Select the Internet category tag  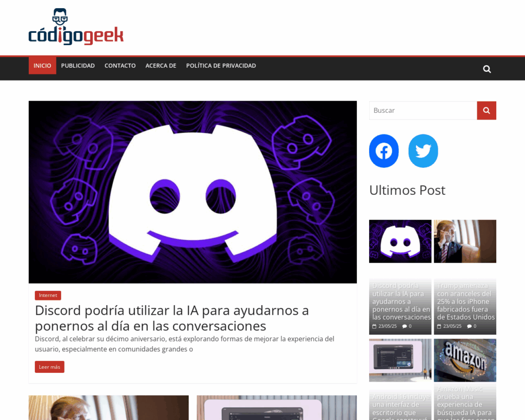[x=48, y=295]
